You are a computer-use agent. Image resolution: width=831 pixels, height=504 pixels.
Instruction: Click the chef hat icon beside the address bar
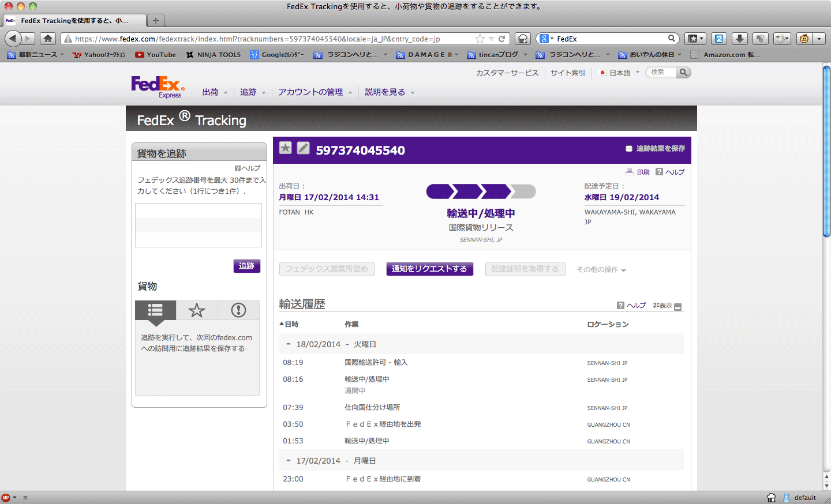click(522, 39)
